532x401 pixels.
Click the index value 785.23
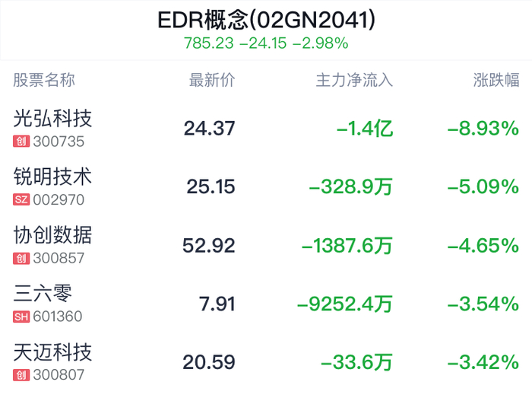click(x=208, y=43)
